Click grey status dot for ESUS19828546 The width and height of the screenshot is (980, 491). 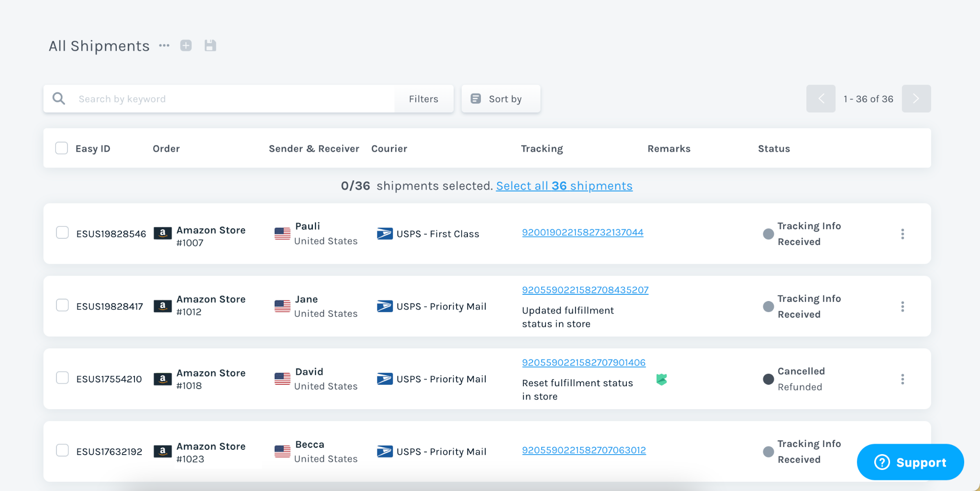(x=768, y=234)
